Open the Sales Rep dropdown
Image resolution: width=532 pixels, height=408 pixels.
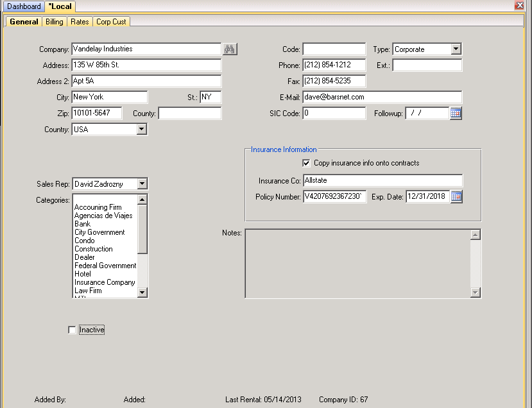pos(142,183)
